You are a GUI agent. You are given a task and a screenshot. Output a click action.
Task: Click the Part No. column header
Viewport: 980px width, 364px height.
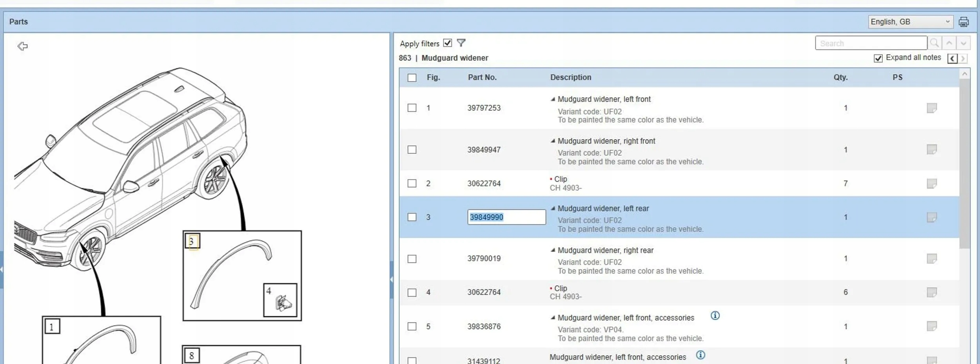(482, 77)
